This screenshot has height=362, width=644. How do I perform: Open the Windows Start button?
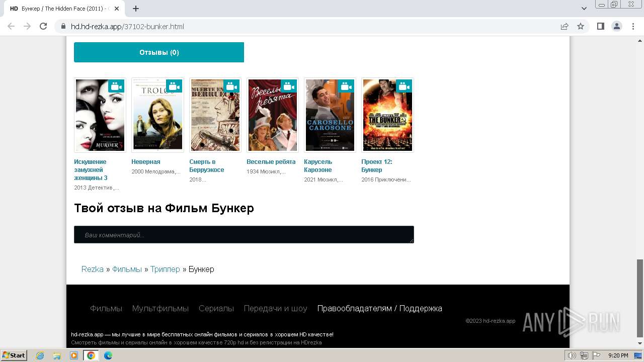pos(14,355)
